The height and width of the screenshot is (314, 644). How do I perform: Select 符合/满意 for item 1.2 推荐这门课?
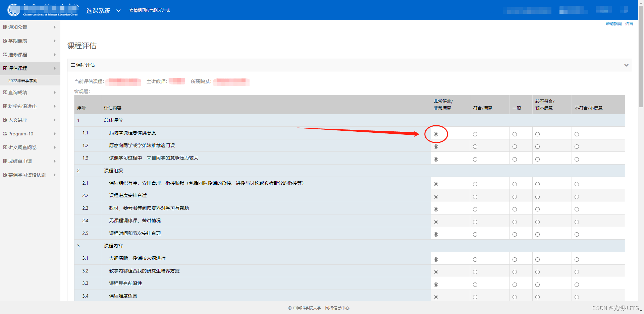475,147
